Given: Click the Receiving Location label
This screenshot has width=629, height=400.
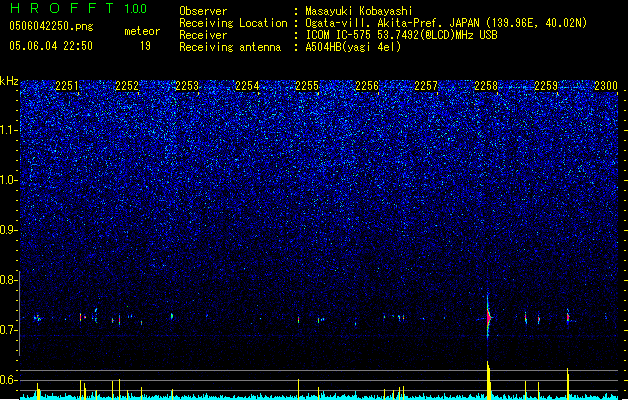Looking at the screenshot, I should coord(233,23).
